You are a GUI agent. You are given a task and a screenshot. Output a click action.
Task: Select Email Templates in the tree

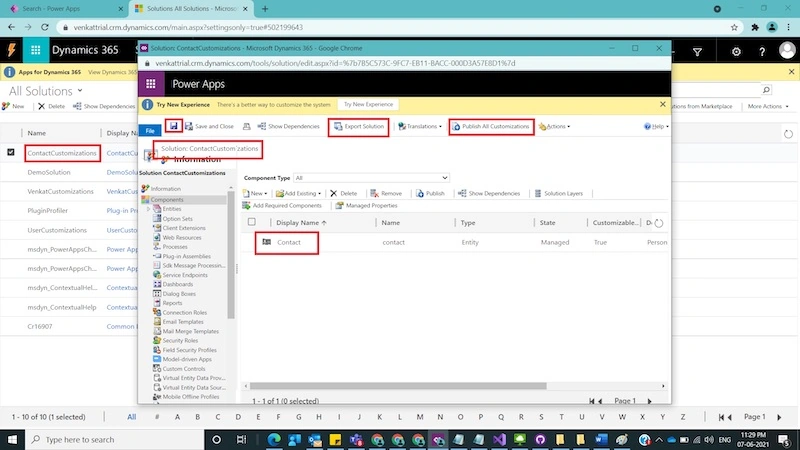(x=178, y=322)
